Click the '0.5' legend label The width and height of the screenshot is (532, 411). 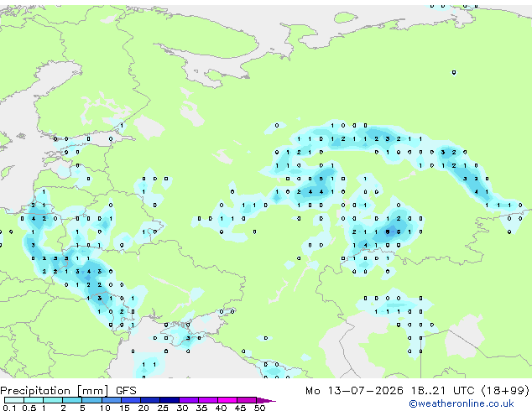pos(29,408)
